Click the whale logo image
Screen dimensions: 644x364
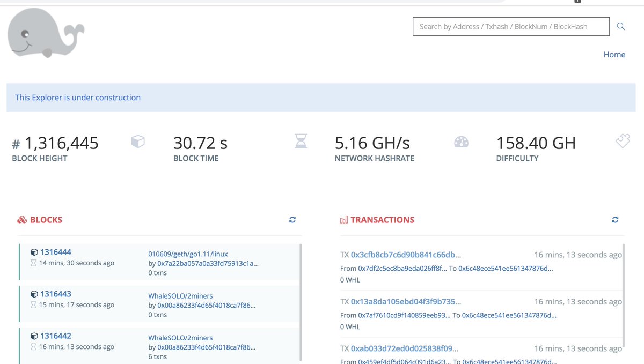tap(46, 33)
